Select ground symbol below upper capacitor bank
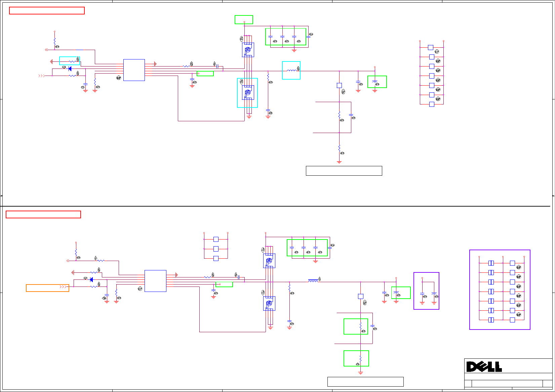 coord(294,50)
